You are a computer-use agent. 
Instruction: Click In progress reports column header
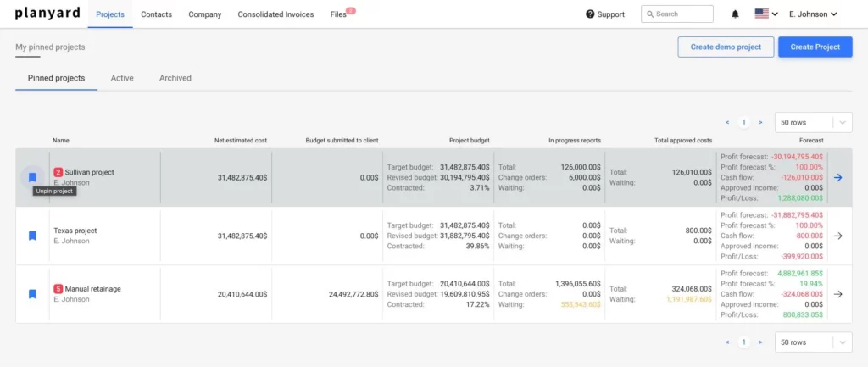tap(575, 141)
